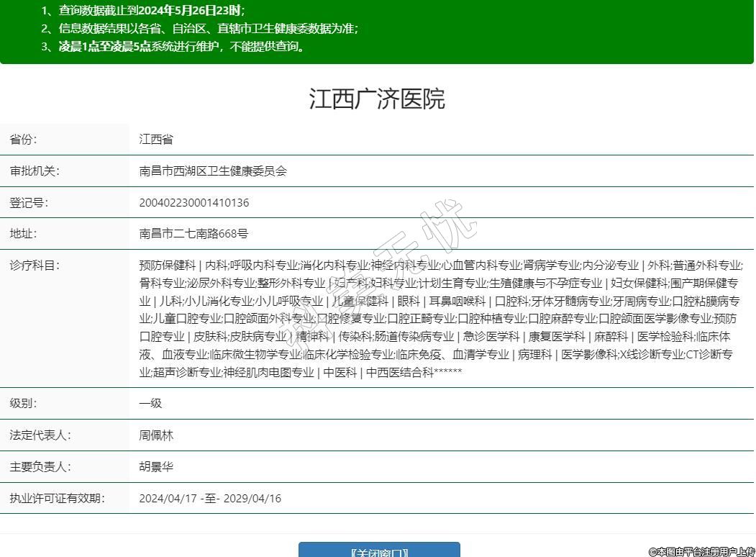Click the 主要负责人 row label

pos(40,466)
